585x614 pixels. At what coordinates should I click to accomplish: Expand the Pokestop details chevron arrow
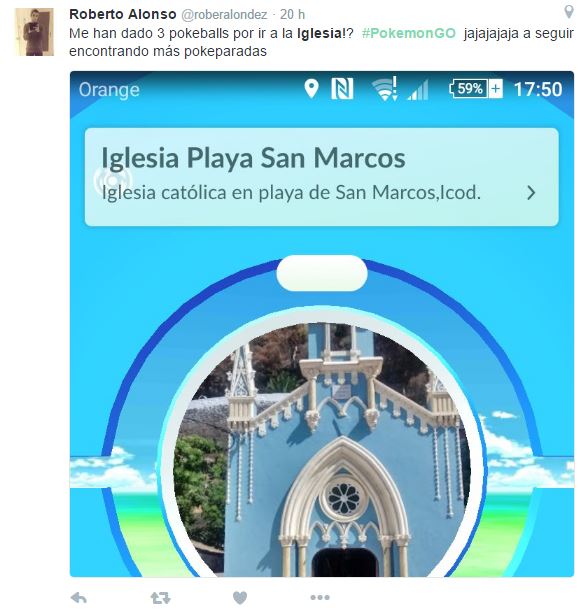tap(531, 193)
